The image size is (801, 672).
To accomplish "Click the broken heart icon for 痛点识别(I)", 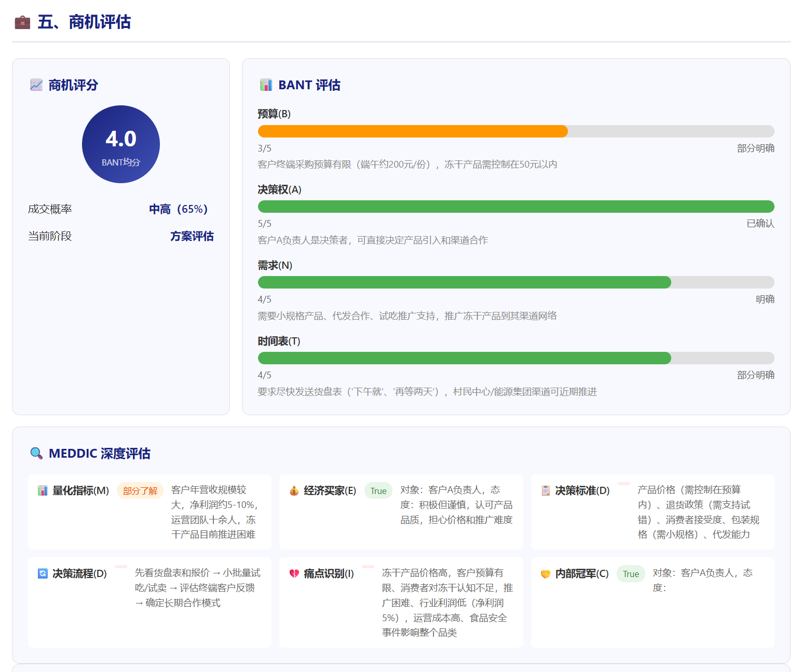I will click(x=294, y=574).
